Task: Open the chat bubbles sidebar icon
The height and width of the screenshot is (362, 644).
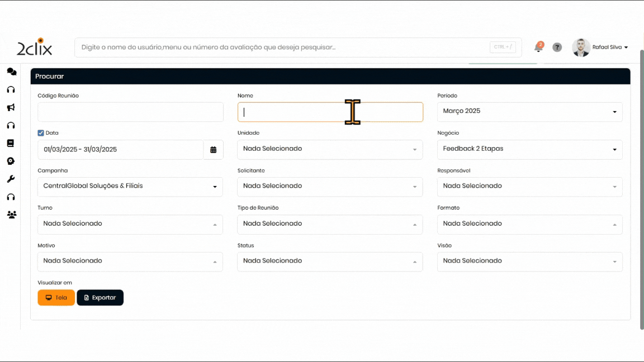Action: (11, 72)
